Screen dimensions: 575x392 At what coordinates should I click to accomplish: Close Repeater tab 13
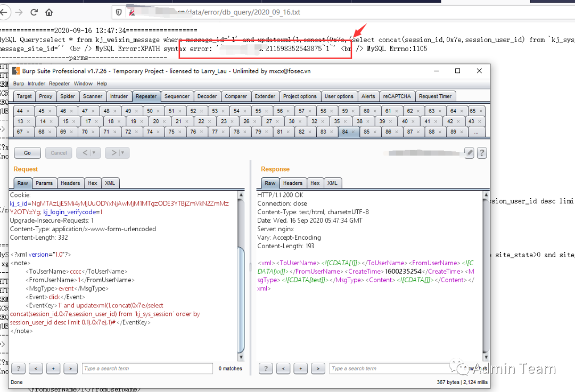click(28, 121)
